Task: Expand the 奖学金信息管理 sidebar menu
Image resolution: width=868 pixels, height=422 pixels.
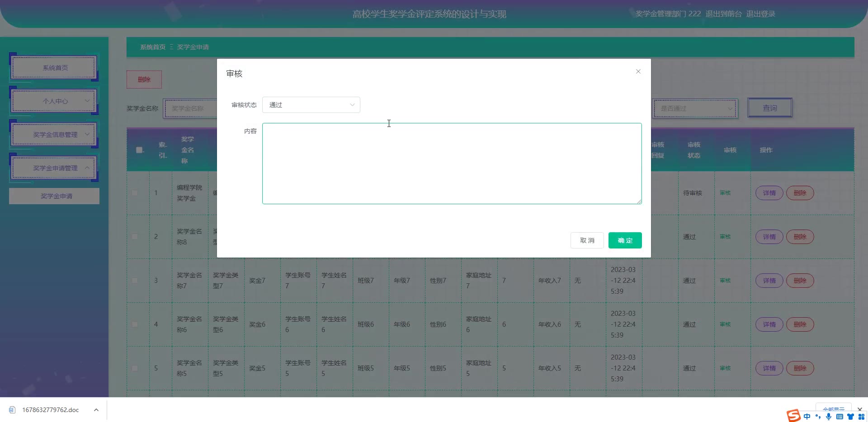Action: pos(54,135)
